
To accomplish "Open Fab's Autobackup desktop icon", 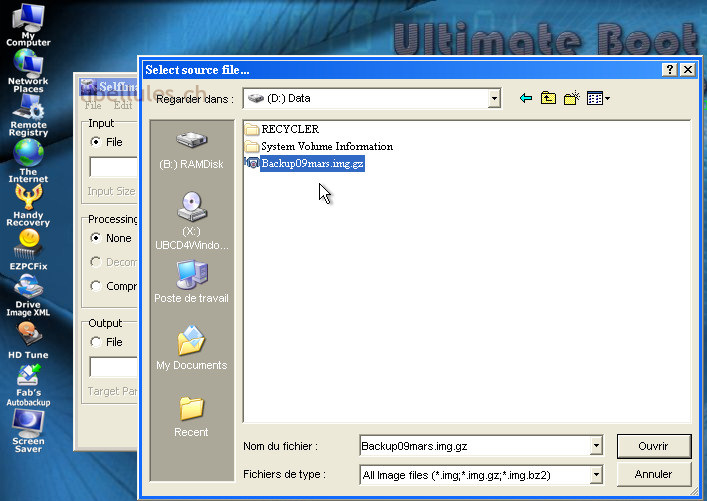I will coord(28,385).
